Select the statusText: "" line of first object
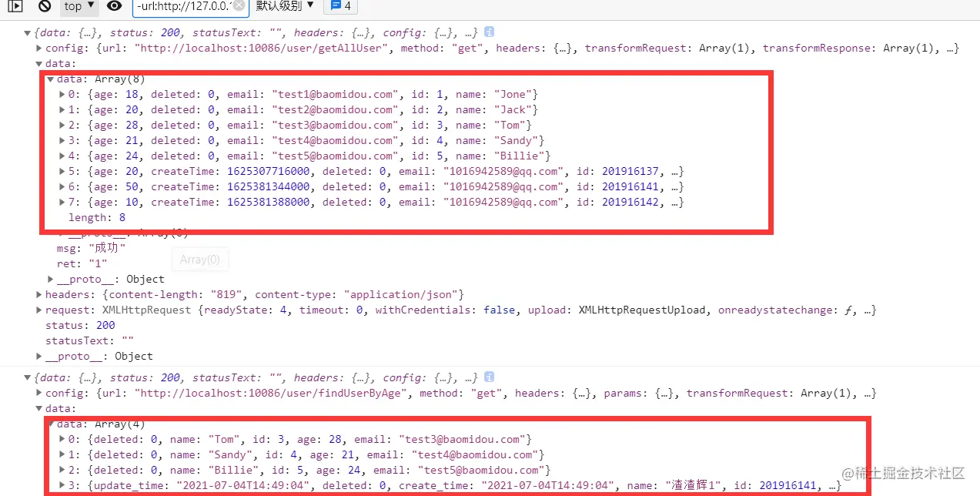Screen dimensions: 980x496 89,340
